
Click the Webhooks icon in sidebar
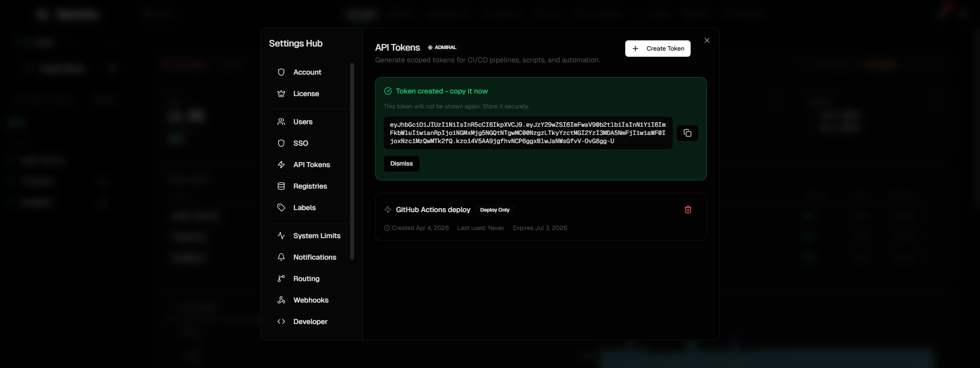281,300
